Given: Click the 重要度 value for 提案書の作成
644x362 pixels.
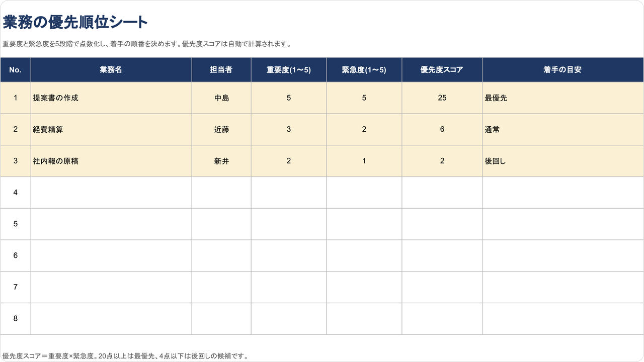Looking at the screenshot, I should point(289,98).
